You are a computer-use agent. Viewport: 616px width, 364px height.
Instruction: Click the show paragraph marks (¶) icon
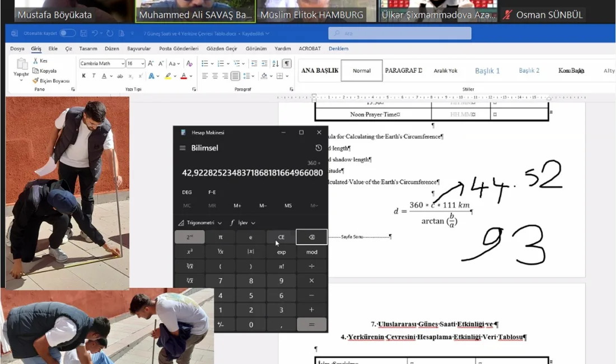pos(287,63)
